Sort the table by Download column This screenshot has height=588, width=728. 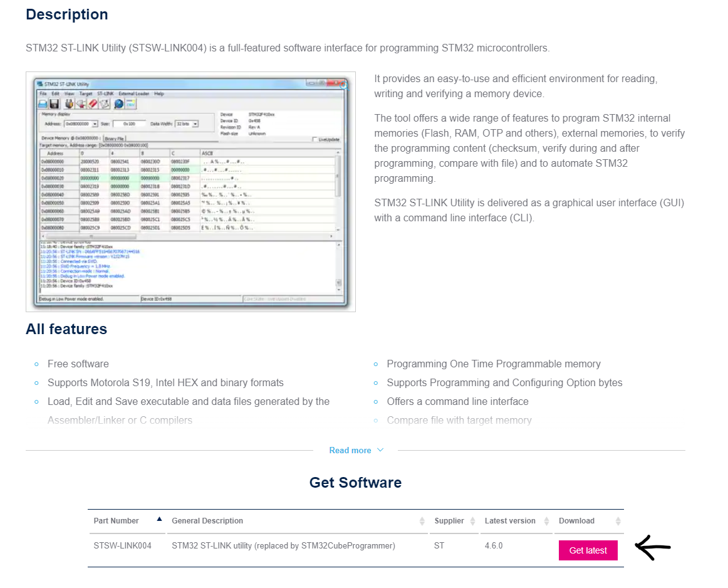point(618,521)
